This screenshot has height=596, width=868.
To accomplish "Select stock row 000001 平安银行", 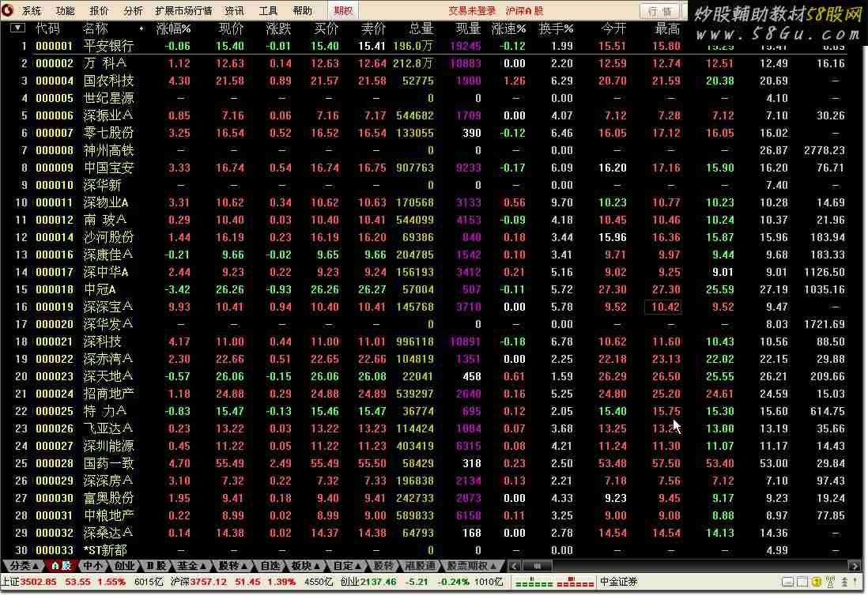I will [430, 46].
